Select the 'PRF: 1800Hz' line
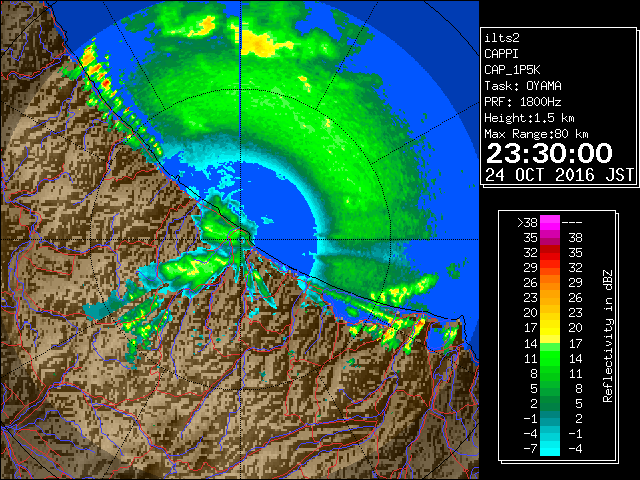This screenshot has height=480, width=640. coord(523,102)
